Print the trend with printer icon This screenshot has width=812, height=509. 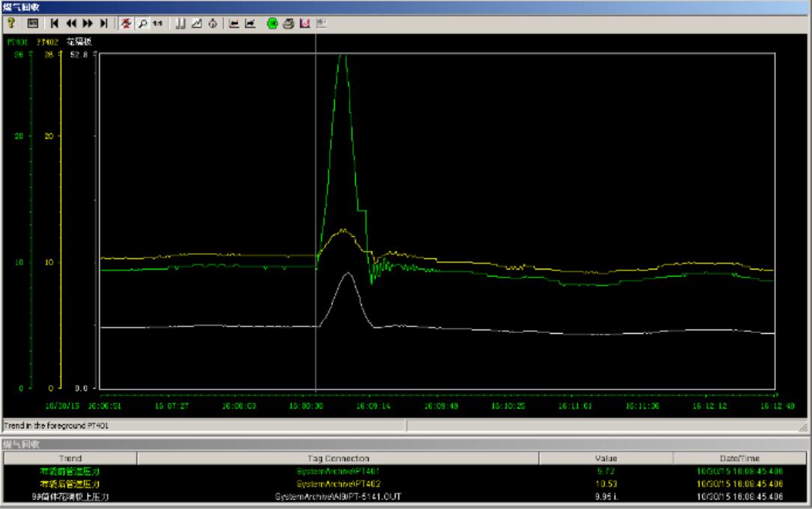click(x=288, y=23)
